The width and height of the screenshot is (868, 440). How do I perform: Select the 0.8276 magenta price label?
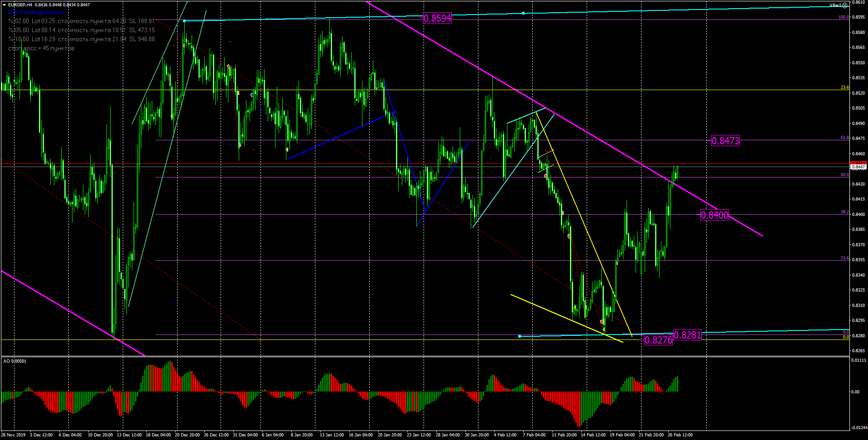pos(658,340)
